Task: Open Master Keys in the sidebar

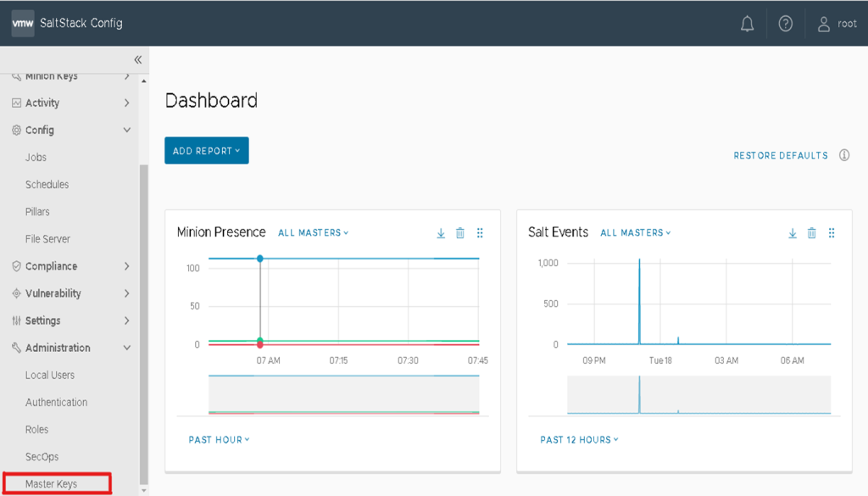Action: click(x=52, y=484)
